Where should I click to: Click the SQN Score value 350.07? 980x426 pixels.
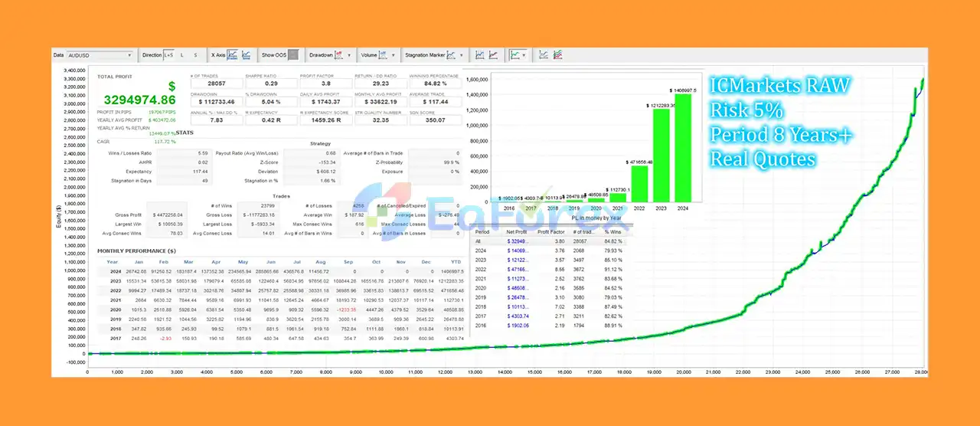(x=435, y=120)
